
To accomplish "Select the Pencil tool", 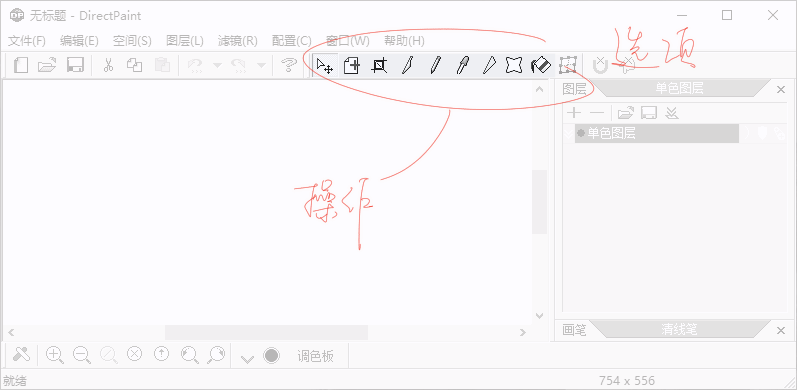I will pyautogui.click(x=435, y=66).
